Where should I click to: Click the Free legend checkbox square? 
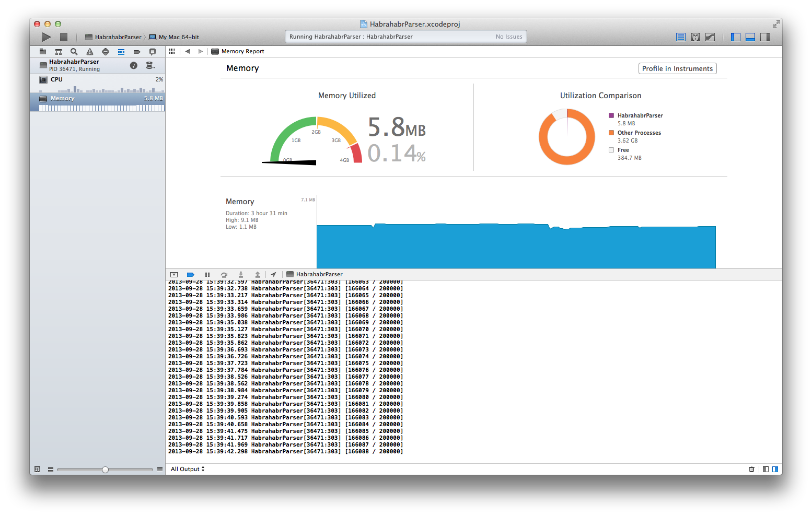coord(611,150)
